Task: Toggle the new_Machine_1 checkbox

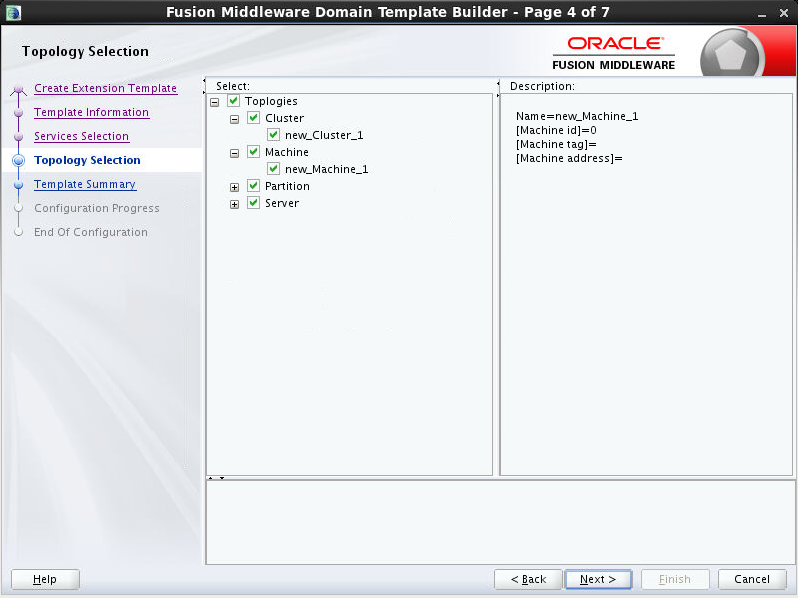Action: (x=273, y=168)
